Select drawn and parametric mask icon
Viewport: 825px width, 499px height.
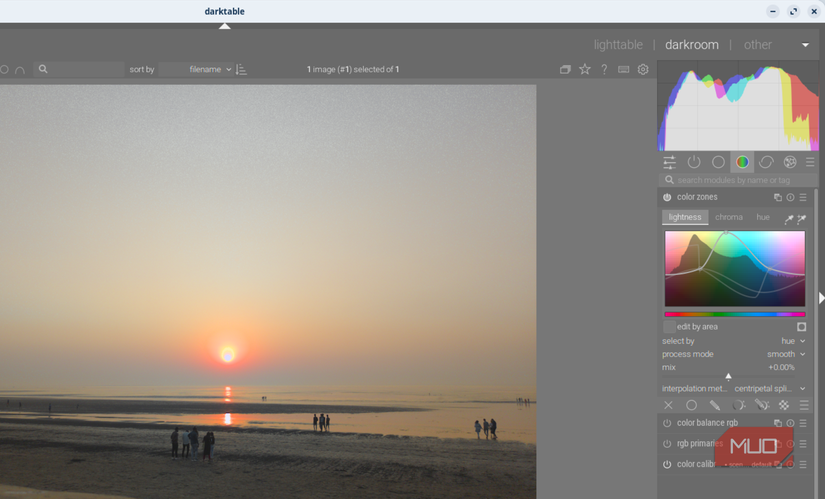(x=762, y=405)
